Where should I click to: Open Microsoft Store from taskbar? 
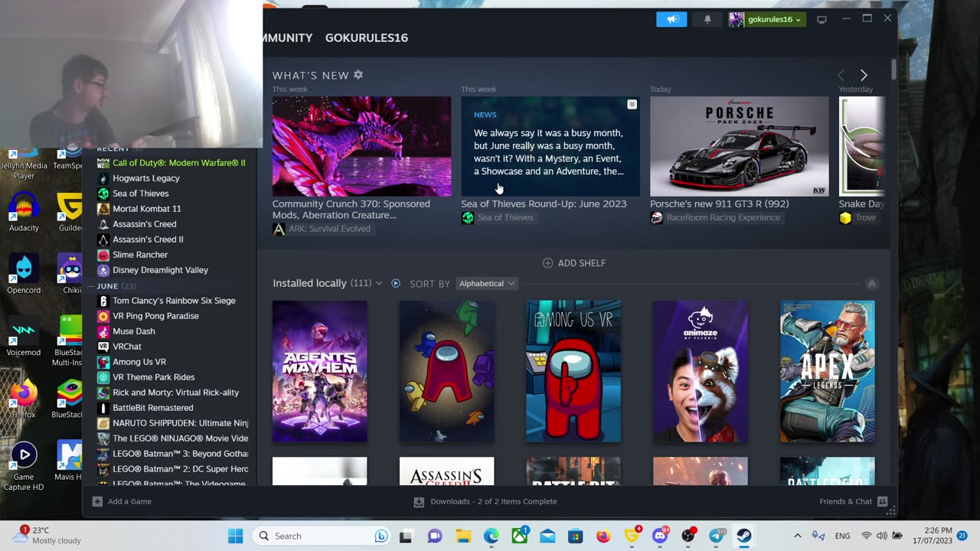point(575,536)
